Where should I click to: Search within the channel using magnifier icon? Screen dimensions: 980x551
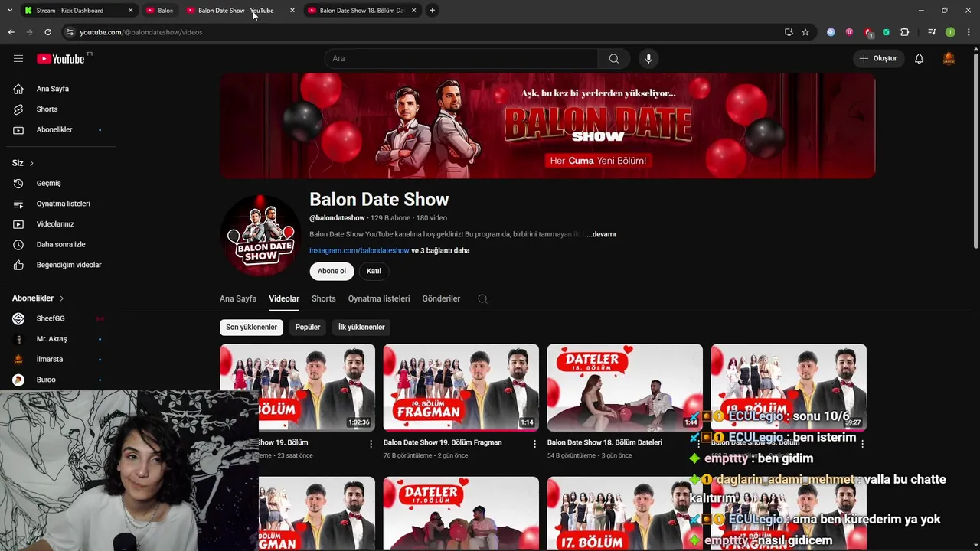tap(482, 298)
